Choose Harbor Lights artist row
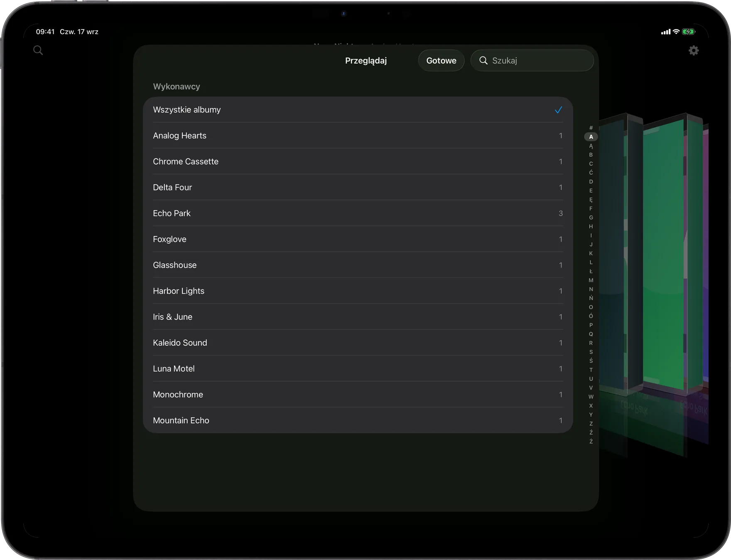This screenshot has width=731, height=560. pos(358,291)
